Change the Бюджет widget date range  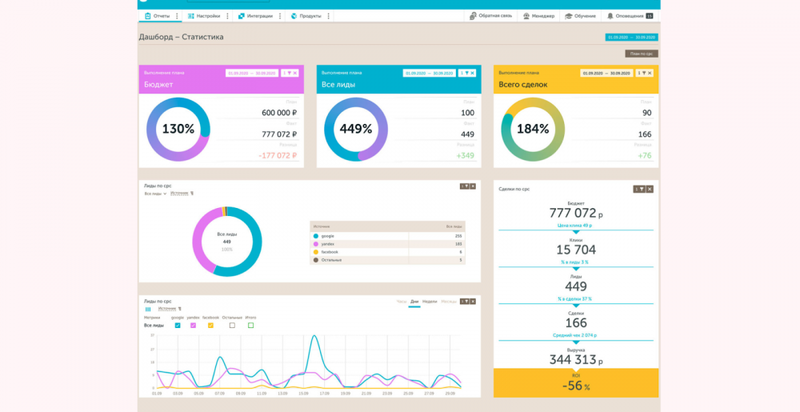click(252, 73)
